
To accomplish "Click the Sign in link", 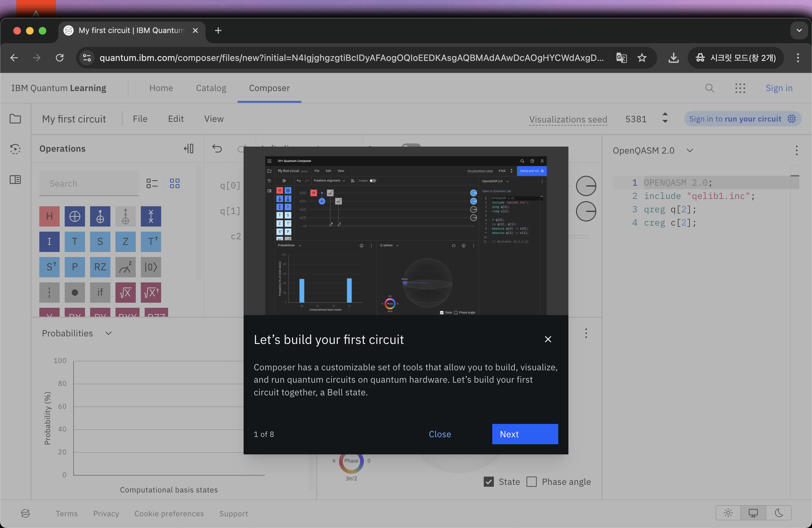I will click(779, 88).
